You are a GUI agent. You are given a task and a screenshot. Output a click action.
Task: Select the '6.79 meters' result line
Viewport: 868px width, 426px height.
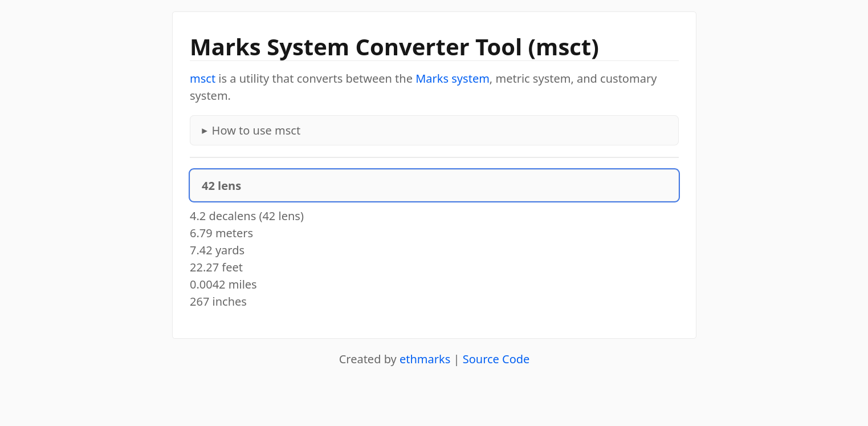[x=221, y=233]
